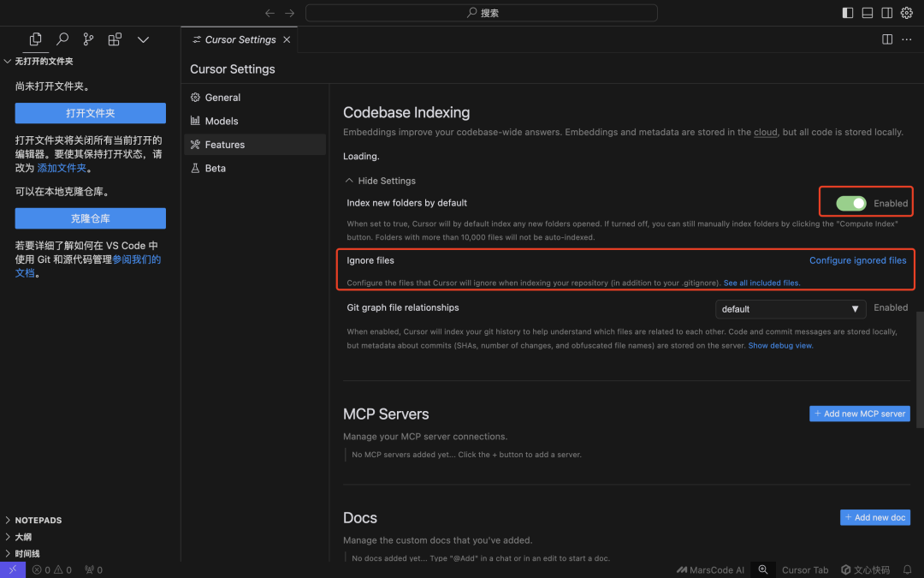Click Add new MCP server button
Screen dimensions: 924x578
[859, 414]
